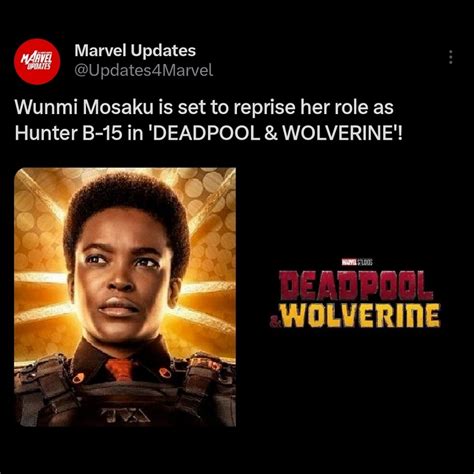Image resolution: width=474 pixels, height=474 pixels.
Task: Click the TVA emblem on the vest
Action: 126,415
